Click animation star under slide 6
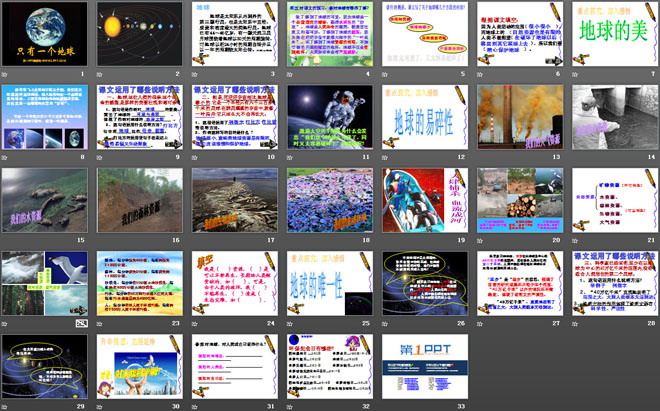660x411 pixels. [480, 75]
